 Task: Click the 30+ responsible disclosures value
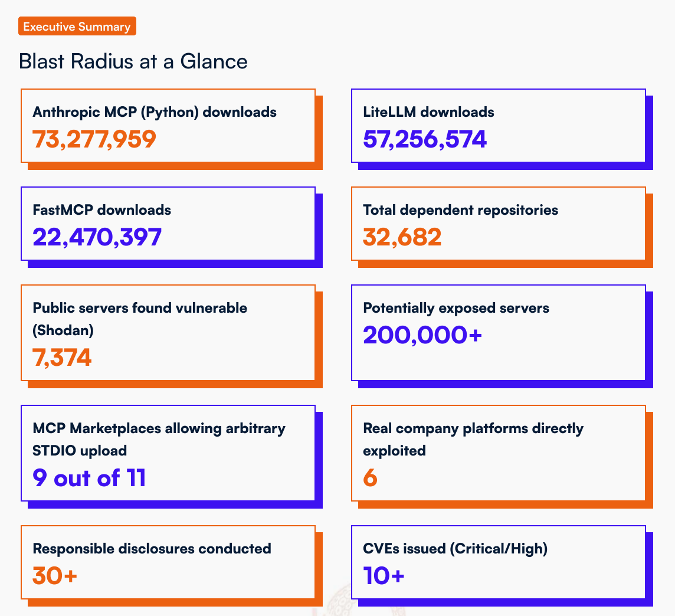(x=55, y=575)
